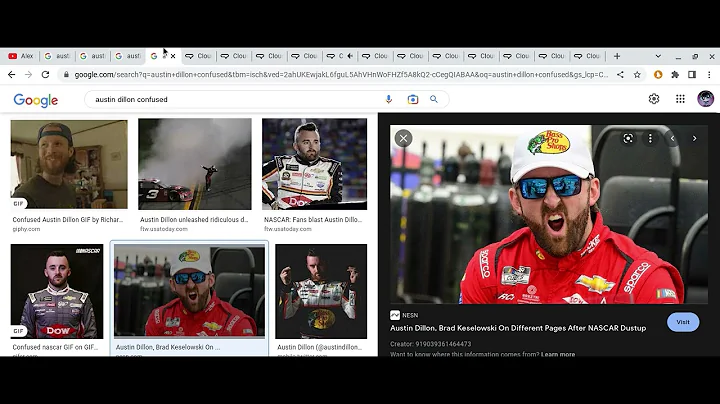Visit the NESN source page
Image resolution: width=720 pixels, height=404 pixels.
tap(683, 322)
